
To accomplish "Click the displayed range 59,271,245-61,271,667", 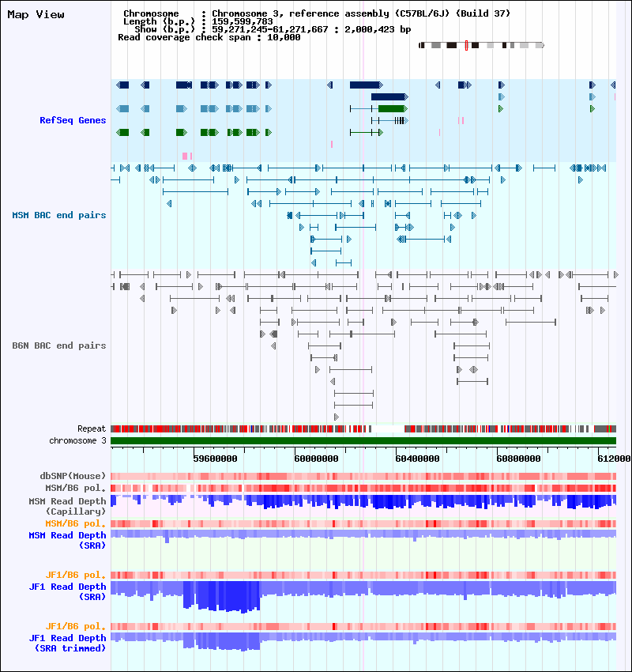I will 269,29.
